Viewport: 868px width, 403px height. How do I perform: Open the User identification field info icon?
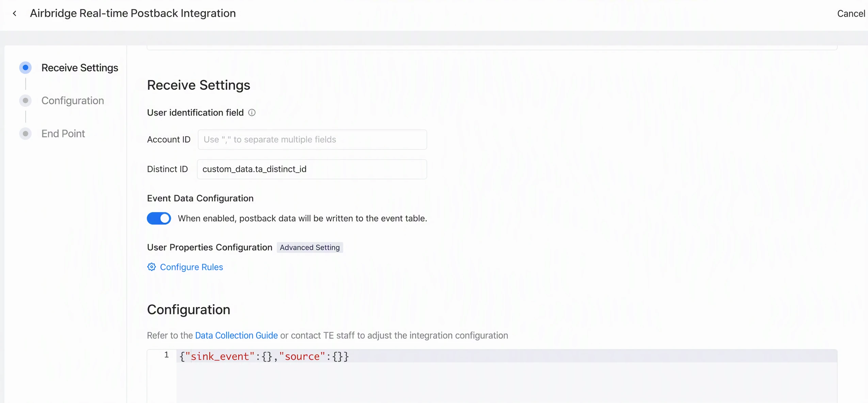coord(252,113)
